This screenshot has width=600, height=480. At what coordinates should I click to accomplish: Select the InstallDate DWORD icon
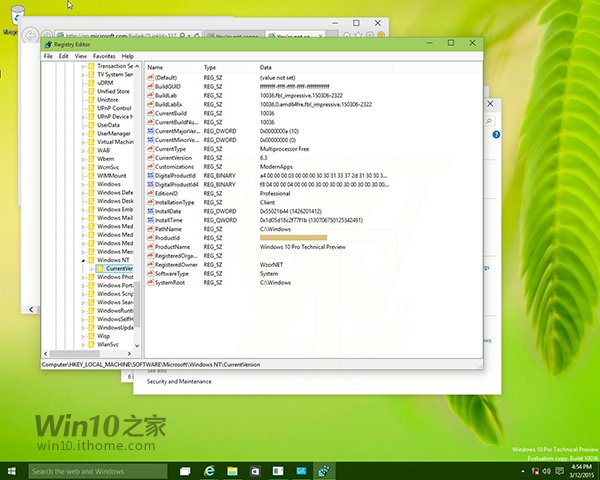[150, 211]
